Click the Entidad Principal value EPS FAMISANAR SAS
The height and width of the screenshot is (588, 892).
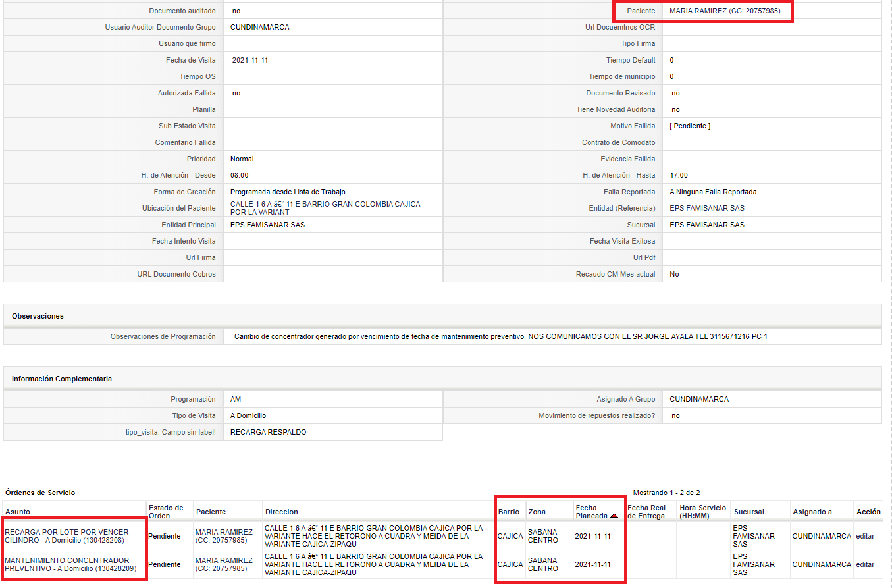click(267, 225)
